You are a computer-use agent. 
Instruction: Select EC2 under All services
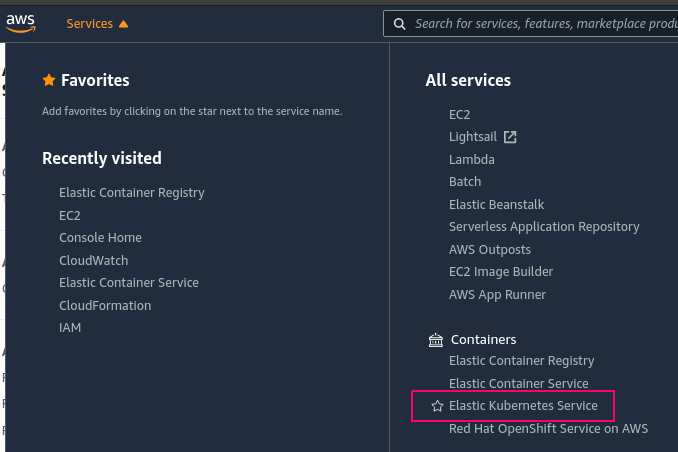tap(459, 115)
